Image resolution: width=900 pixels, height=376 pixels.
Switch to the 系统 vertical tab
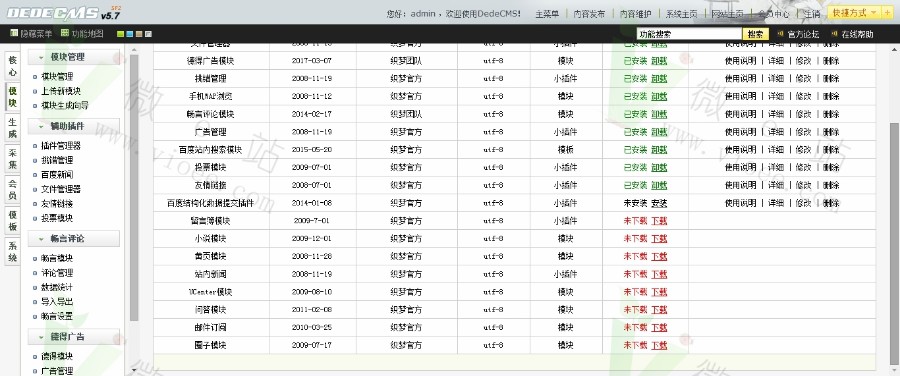[13, 252]
